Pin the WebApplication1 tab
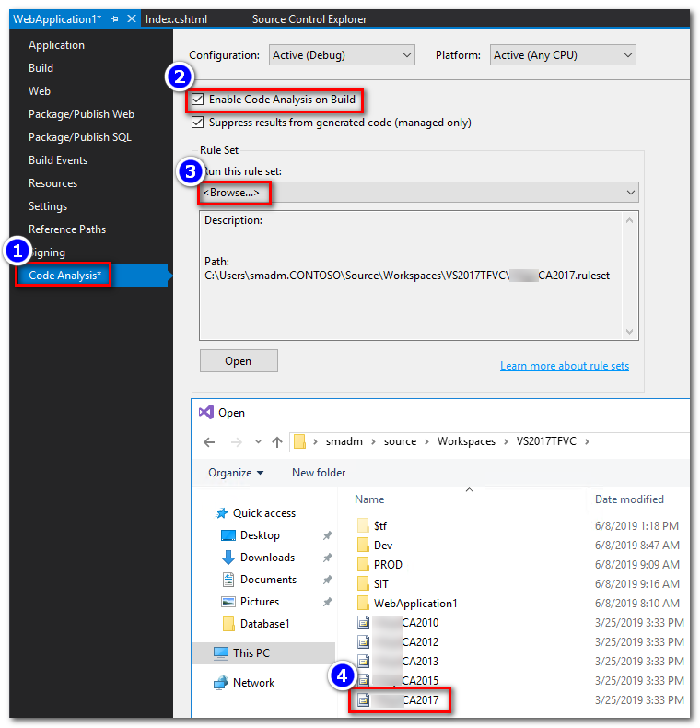This screenshot has width=700, height=728. [114, 19]
